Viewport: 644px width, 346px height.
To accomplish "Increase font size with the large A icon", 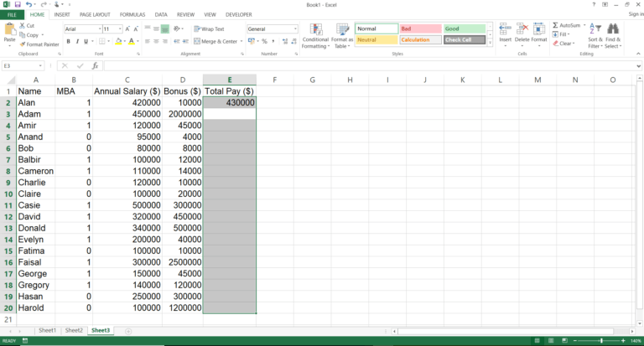I will pyautogui.click(x=127, y=29).
